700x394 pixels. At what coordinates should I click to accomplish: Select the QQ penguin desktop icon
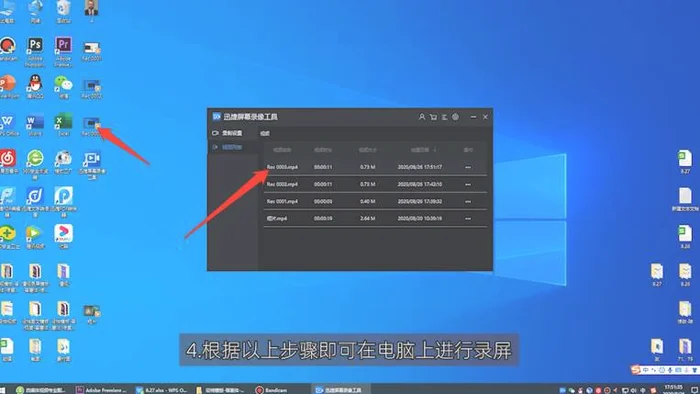(35, 86)
